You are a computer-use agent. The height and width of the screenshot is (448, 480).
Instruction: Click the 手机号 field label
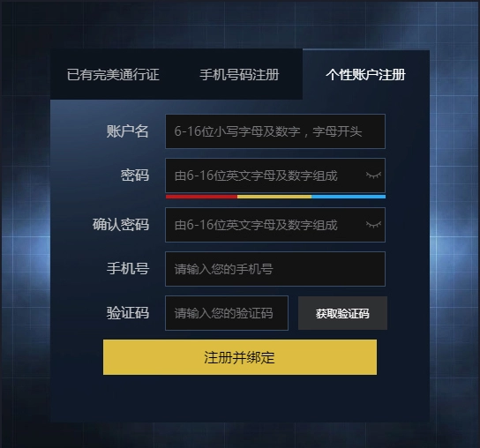(128, 269)
